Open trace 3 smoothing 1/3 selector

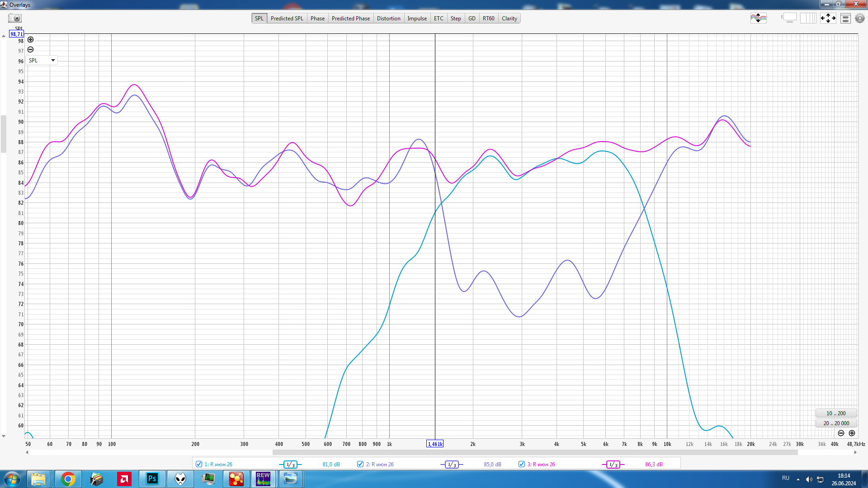pos(613,465)
